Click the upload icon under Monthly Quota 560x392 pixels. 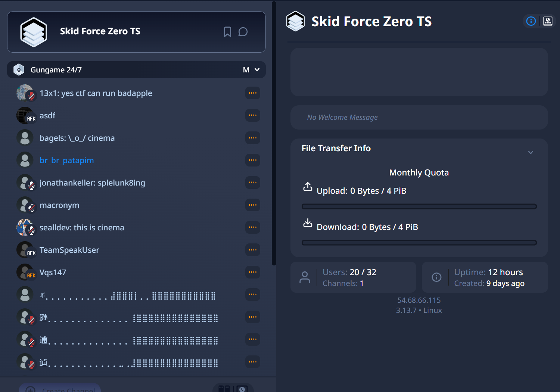(308, 187)
